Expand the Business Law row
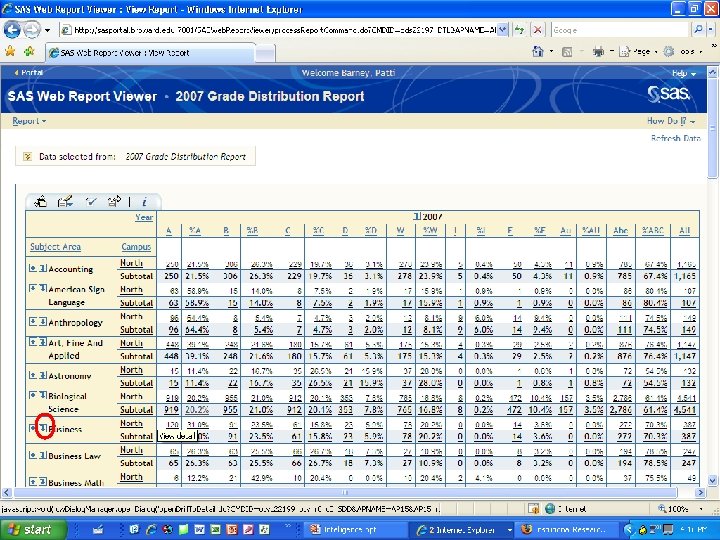Image resolution: width=720 pixels, height=540 pixels. [x=33, y=456]
